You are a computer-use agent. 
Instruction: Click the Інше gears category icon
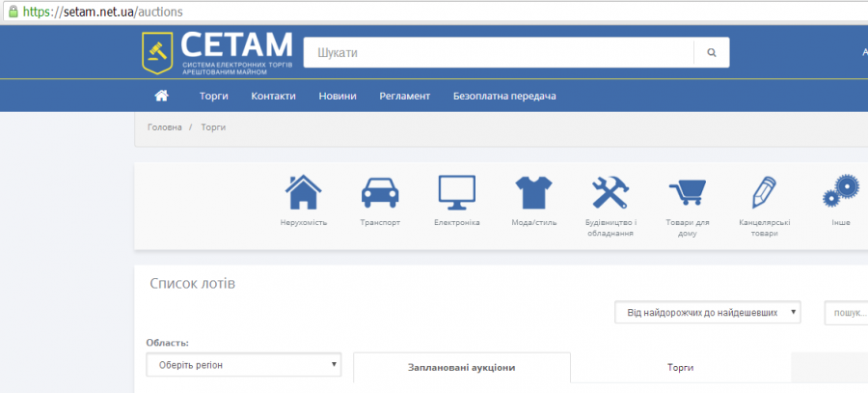pyautogui.click(x=840, y=192)
